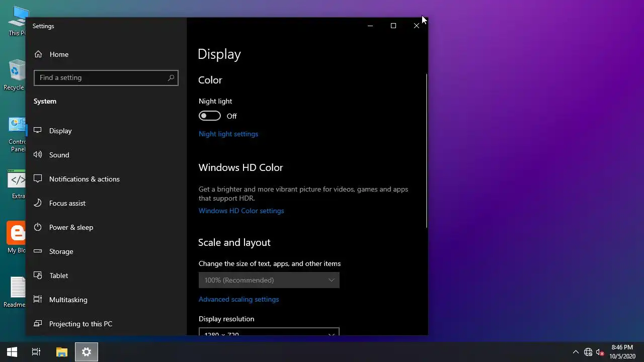Viewport: 644px width, 362px height.
Task: Show hidden system tray icons
Action: click(x=576, y=352)
